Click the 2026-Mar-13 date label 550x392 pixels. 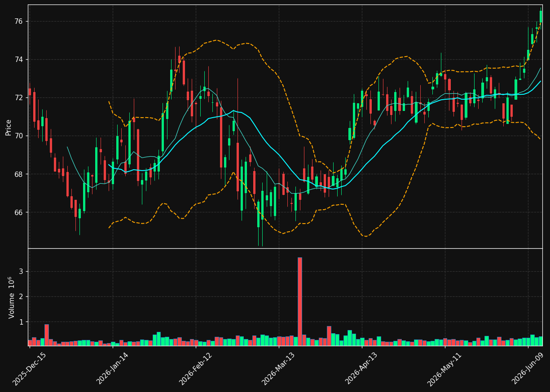point(279,369)
